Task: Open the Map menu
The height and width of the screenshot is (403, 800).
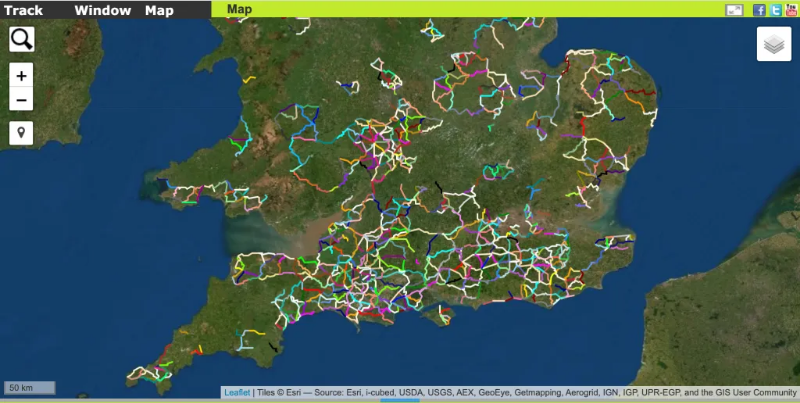Action: pos(159,10)
